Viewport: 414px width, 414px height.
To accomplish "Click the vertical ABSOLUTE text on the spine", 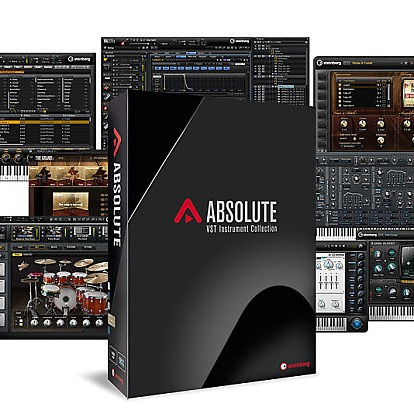I will coord(117,204).
